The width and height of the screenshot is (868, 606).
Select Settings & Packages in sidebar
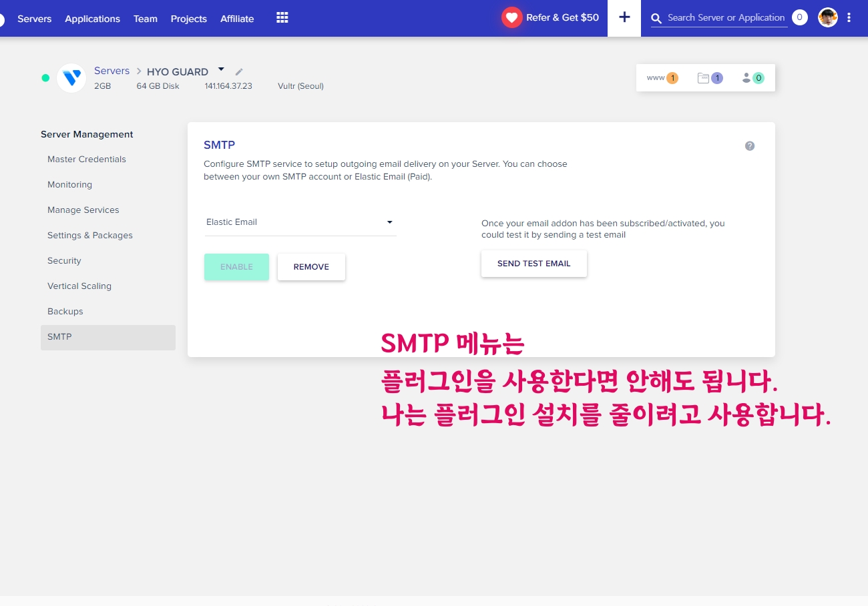[108, 236]
